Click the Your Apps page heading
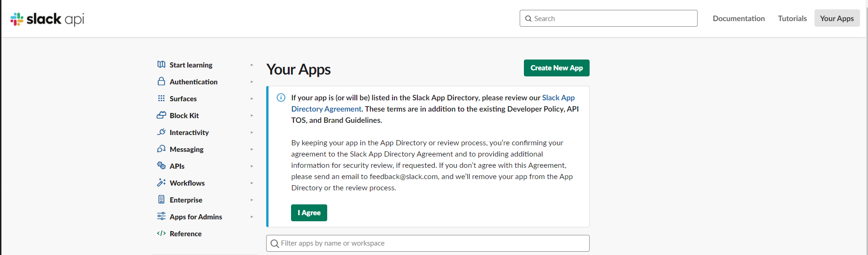Screen dimensions: 868x255 (299, 69)
